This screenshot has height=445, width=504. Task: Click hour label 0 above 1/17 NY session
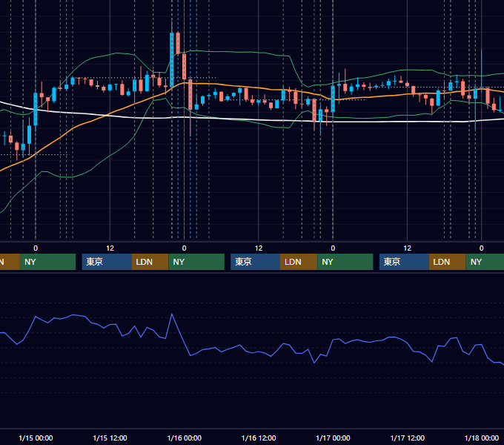333,248
